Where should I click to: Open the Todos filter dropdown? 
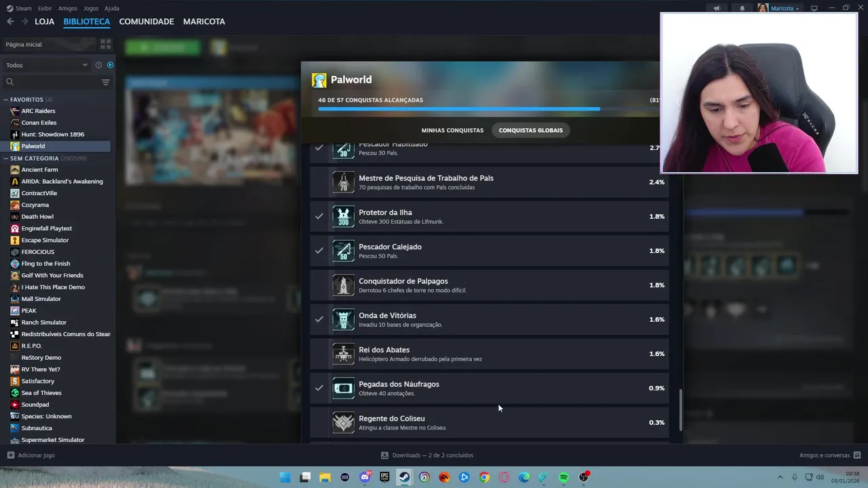(46, 65)
